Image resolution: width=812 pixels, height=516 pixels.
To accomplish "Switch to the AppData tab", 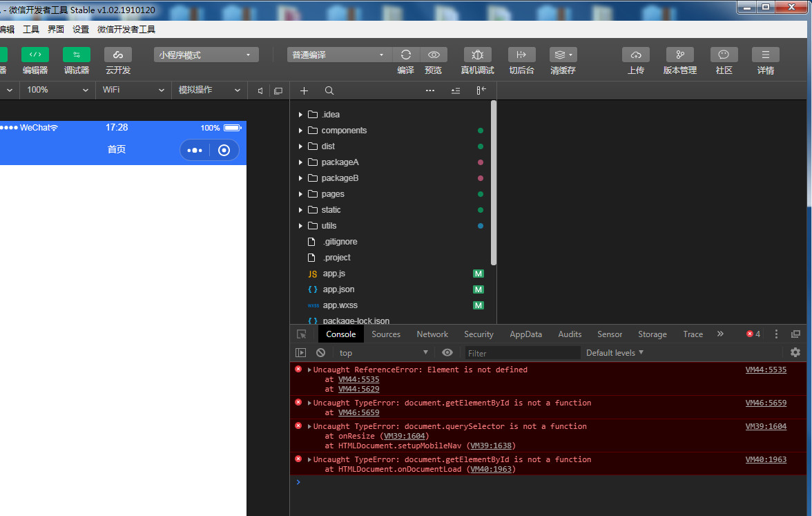I will tap(525, 334).
